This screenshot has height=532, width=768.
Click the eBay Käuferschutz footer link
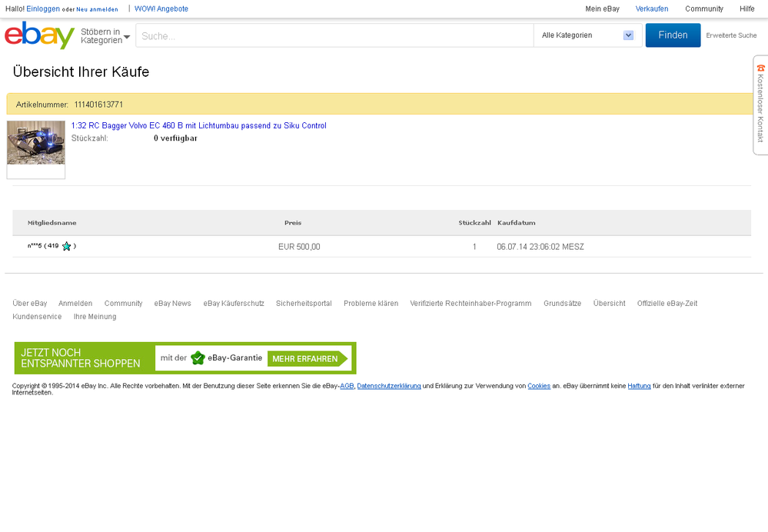[x=234, y=304]
